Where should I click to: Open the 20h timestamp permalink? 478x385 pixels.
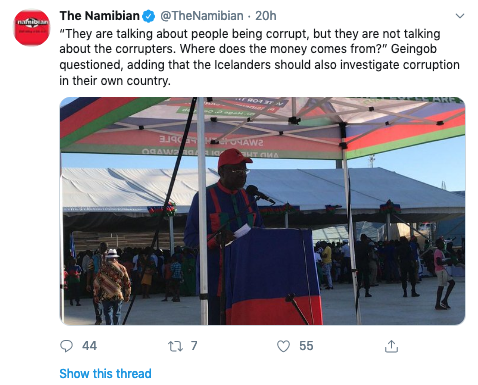(266, 16)
